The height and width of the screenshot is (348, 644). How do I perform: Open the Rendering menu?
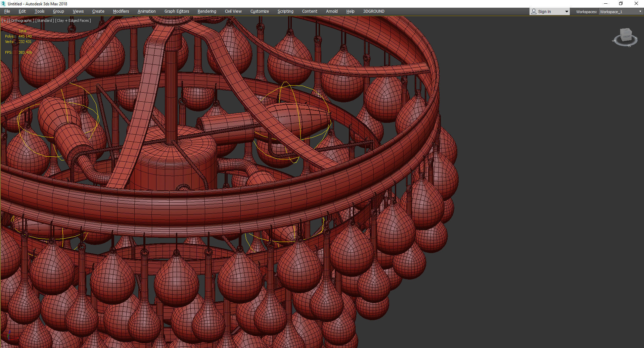[x=207, y=11]
